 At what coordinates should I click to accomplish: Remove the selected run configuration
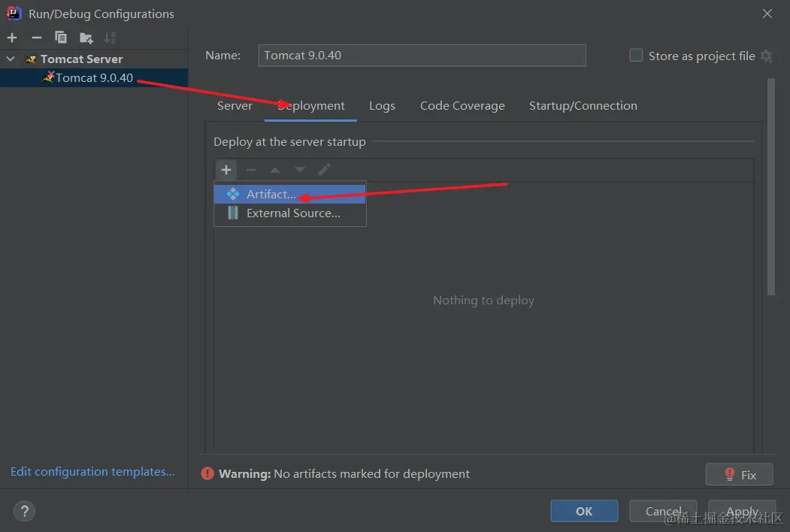click(x=36, y=38)
